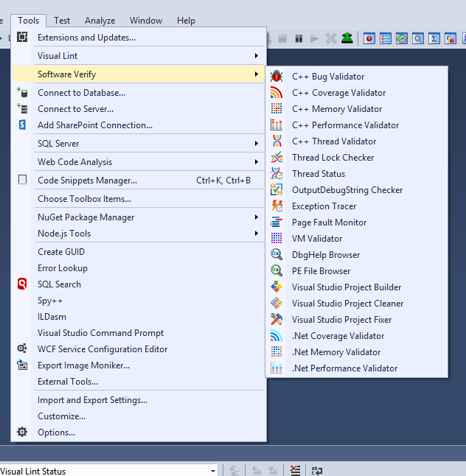Expand the NuGet Package Manager submenu arrow
The width and height of the screenshot is (466, 476).
(257, 217)
